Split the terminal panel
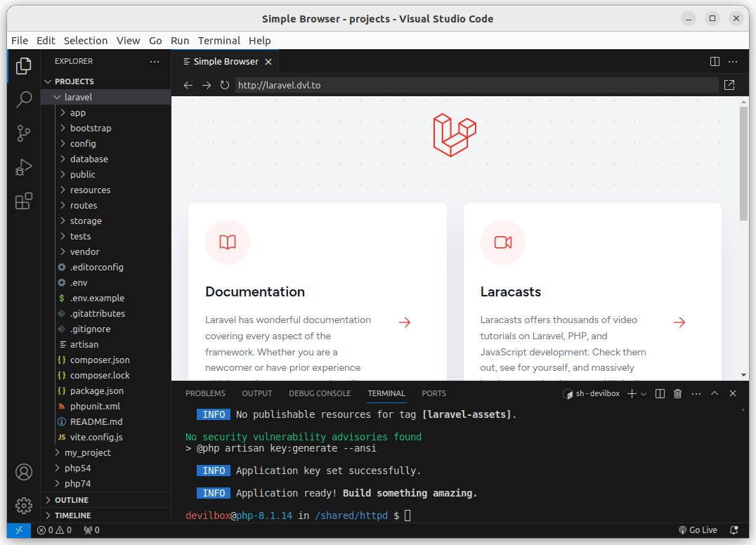 (660, 394)
